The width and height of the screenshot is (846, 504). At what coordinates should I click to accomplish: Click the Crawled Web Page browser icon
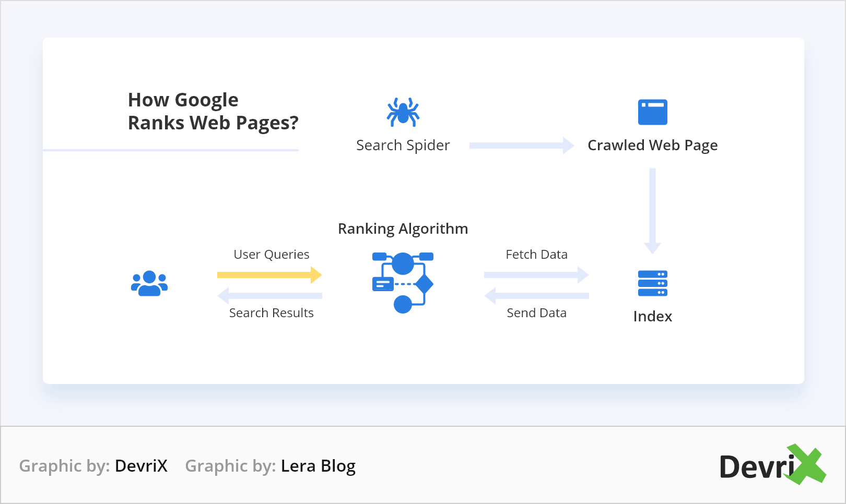(x=652, y=112)
